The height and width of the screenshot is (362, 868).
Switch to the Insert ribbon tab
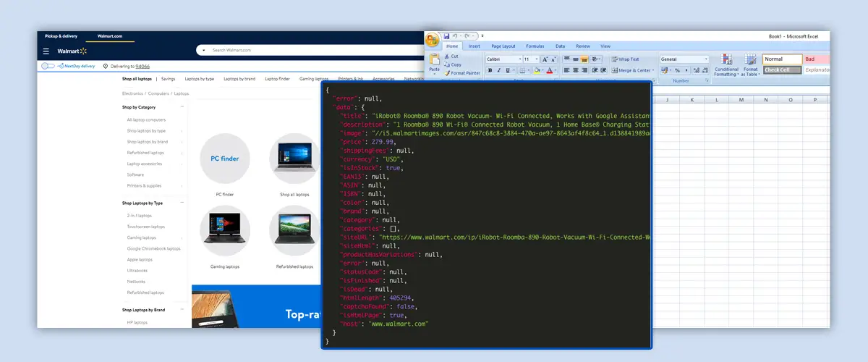pyautogui.click(x=474, y=46)
